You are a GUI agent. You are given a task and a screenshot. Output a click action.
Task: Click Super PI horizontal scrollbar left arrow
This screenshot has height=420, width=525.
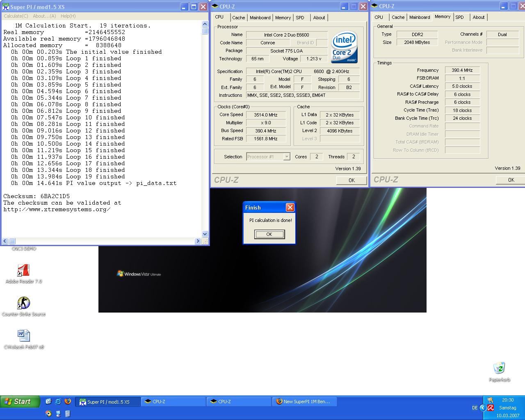point(5,241)
